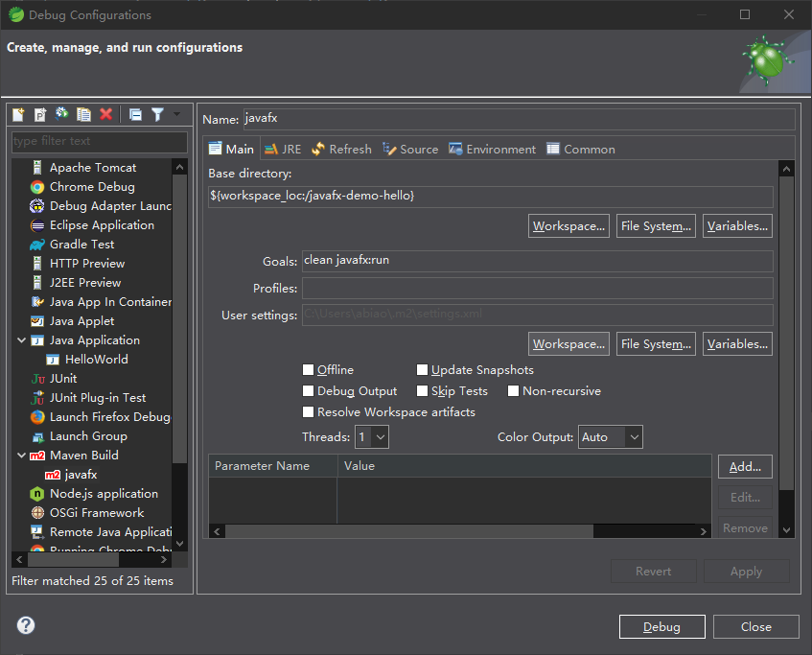This screenshot has width=812, height=655.
Task: Switch to the Source tab
Action: pyautogui.click(x=410, y=150)
